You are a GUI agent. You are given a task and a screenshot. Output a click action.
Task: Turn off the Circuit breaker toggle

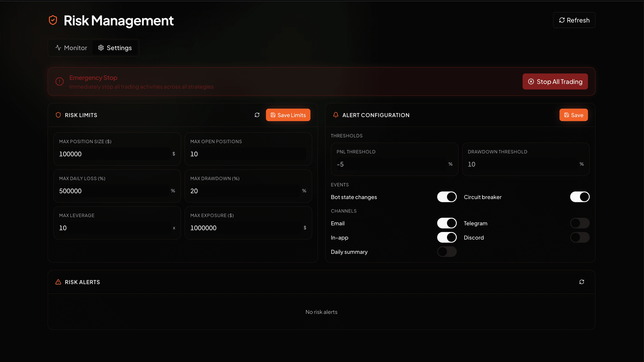580,197
